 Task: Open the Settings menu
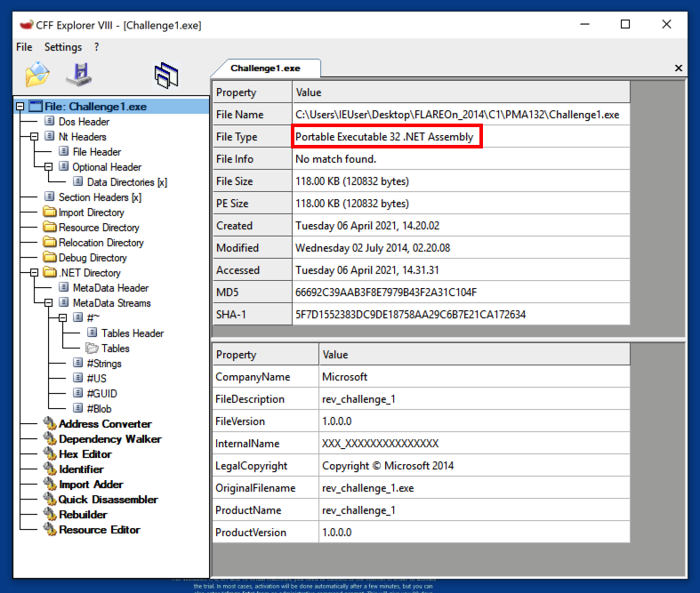click(x=63, y=47)
